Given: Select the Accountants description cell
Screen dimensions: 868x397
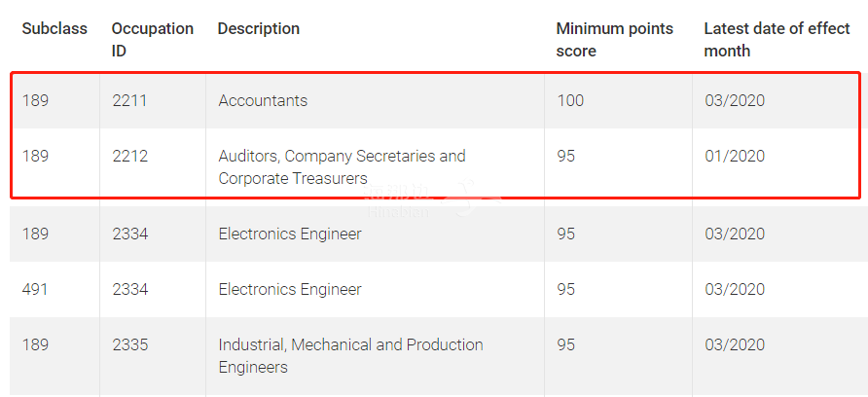Looking at the screenshot, I should (263, 101).
